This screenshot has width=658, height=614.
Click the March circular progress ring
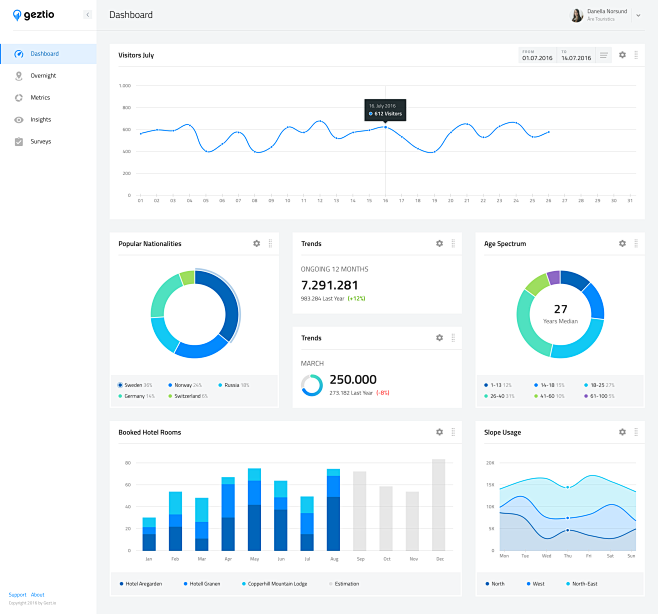(312, 385)
